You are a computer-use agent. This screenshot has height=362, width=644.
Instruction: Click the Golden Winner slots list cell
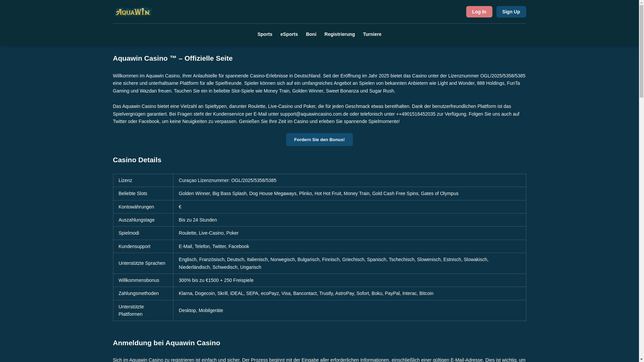[350, 193]
